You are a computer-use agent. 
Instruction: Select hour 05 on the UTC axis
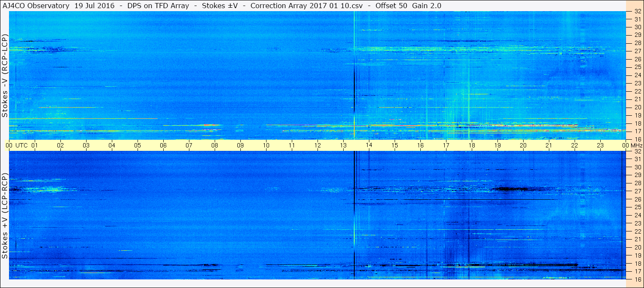(138, 145)
